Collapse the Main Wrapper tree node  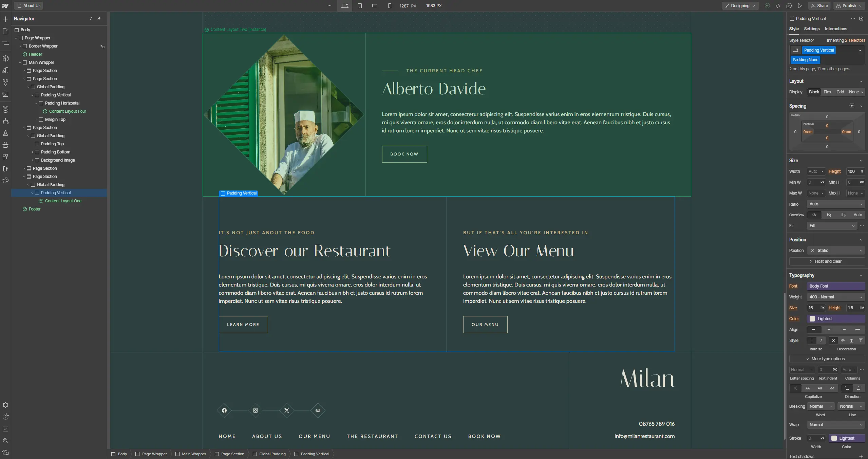tap(20, 62)
